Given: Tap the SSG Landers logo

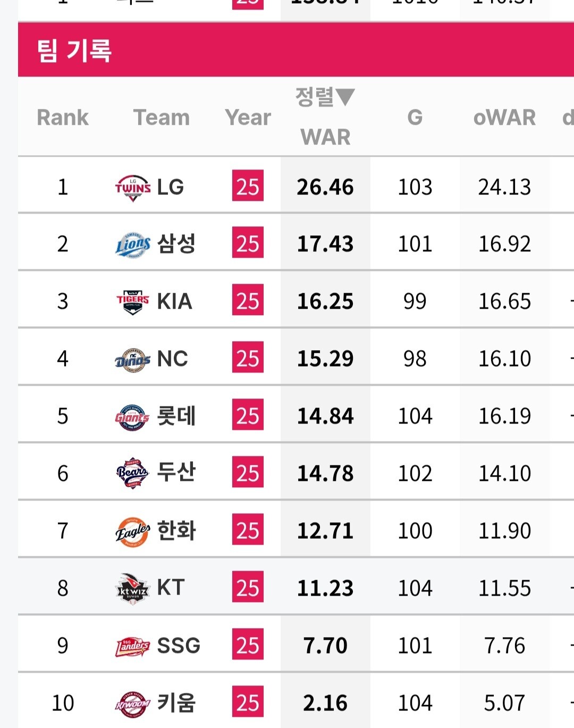Looking at the screenshot, I should click(132, 647).
